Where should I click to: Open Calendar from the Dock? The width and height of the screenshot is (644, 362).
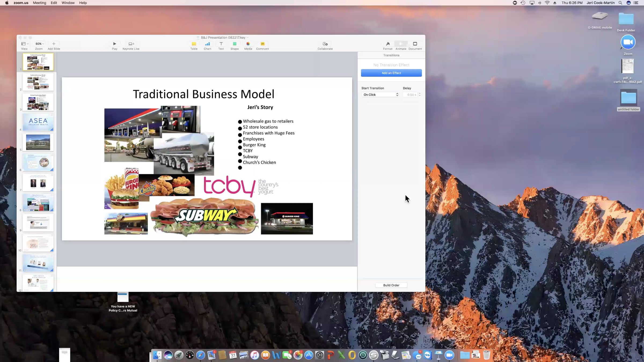(x=233, y=355)
